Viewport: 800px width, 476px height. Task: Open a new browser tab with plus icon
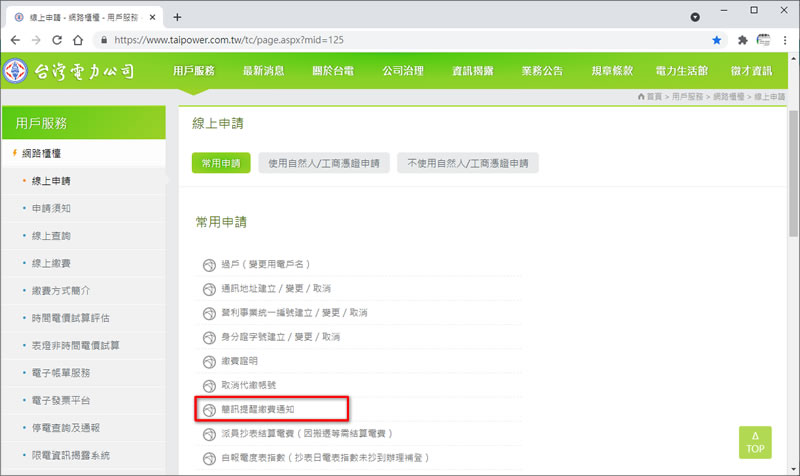[177, 17]
